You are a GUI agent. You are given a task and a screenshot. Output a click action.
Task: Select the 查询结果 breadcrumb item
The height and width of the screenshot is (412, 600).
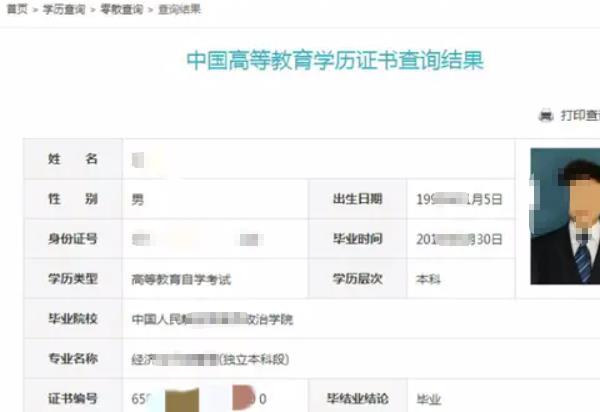pos(179,9)
